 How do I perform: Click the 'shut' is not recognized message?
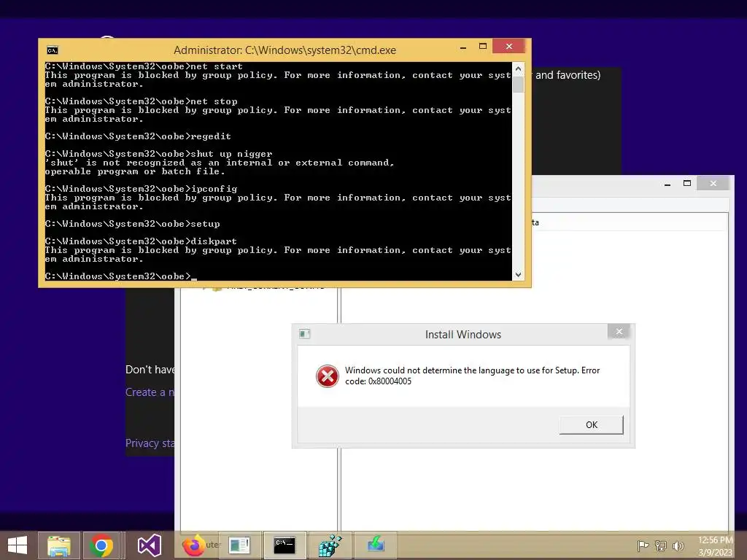pyautogui.click(x=220, y=167)
